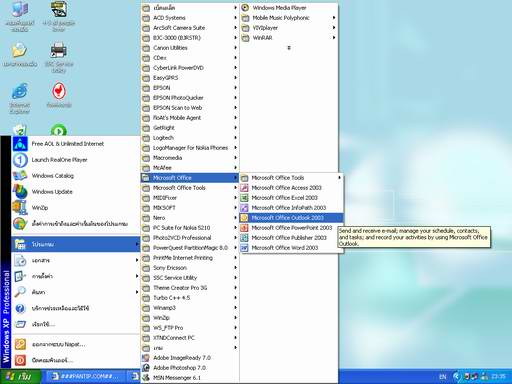Expand the Nero submenu arrow
The image size is (512, 384).
click(235, 218)
